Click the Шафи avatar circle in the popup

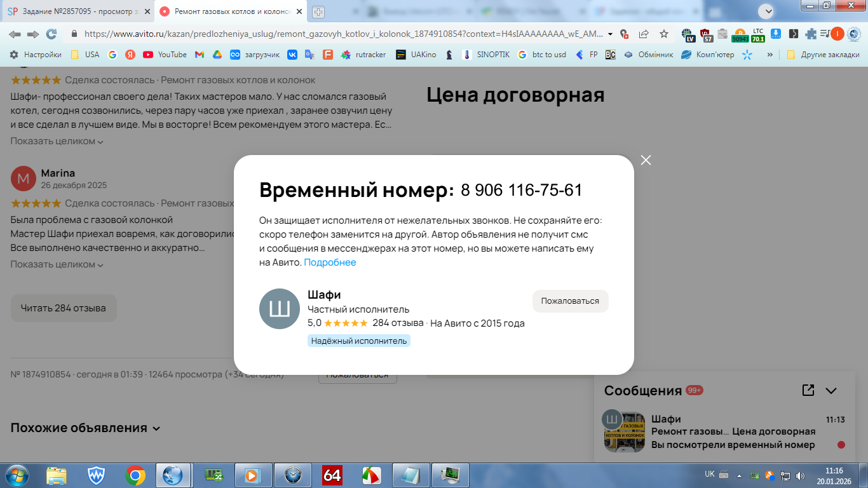coord(279,309)
